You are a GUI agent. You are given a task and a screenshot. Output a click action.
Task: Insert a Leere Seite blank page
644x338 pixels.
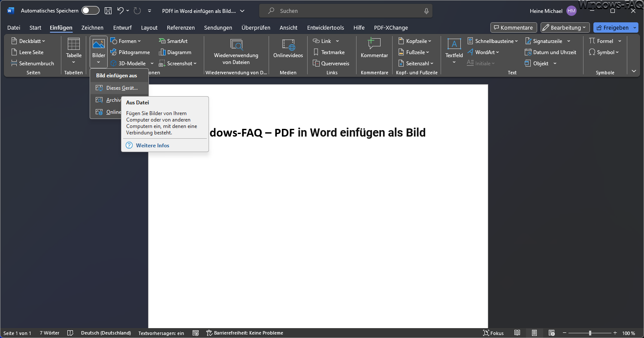(27, 52)
